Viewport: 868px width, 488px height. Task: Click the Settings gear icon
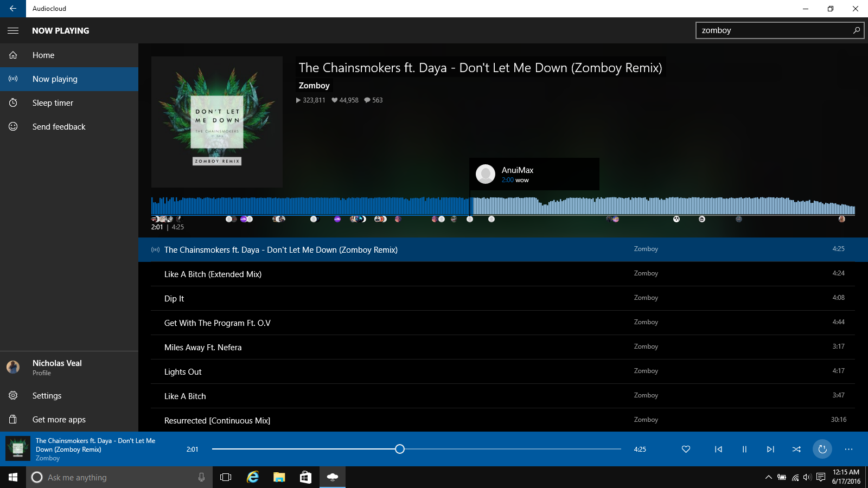pyautogui.click(x=13, y=396)
